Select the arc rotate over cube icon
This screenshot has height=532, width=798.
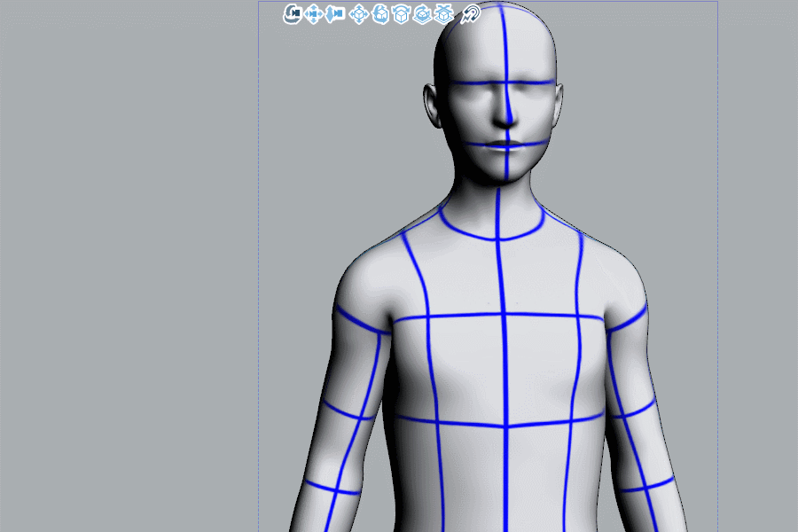coord(401,14)
